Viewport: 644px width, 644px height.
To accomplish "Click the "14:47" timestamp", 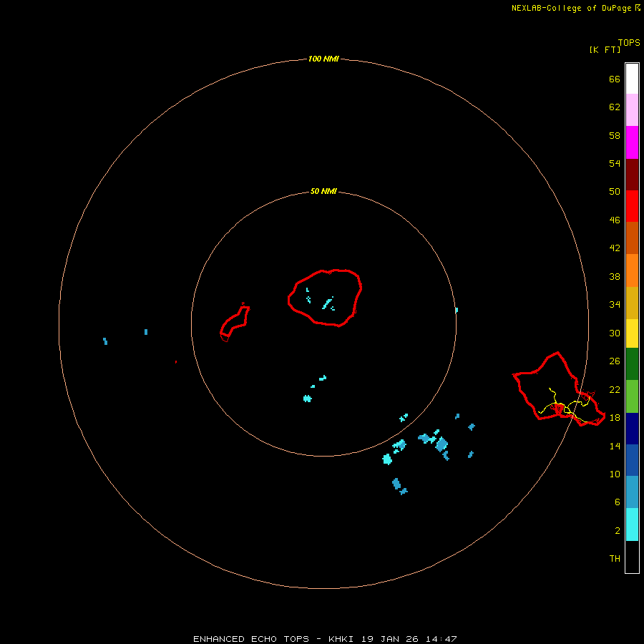I will click(441, 639).
